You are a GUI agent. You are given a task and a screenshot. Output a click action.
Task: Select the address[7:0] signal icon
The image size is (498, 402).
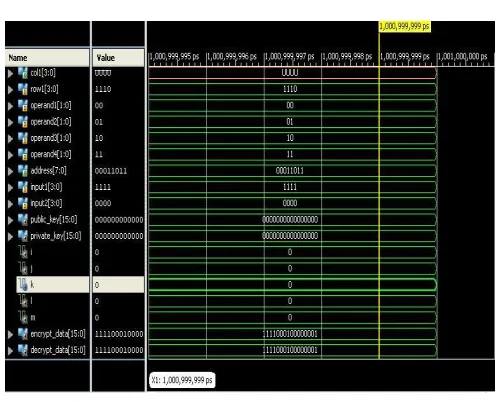coord(23,171)
